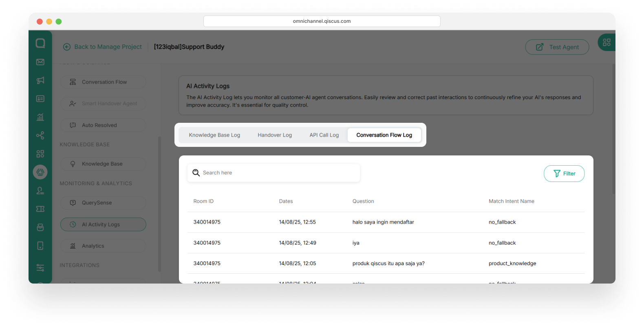Click the sliders settings icon in sidebar
Viewport: 644px width, 328px height.
coord(40,268)
